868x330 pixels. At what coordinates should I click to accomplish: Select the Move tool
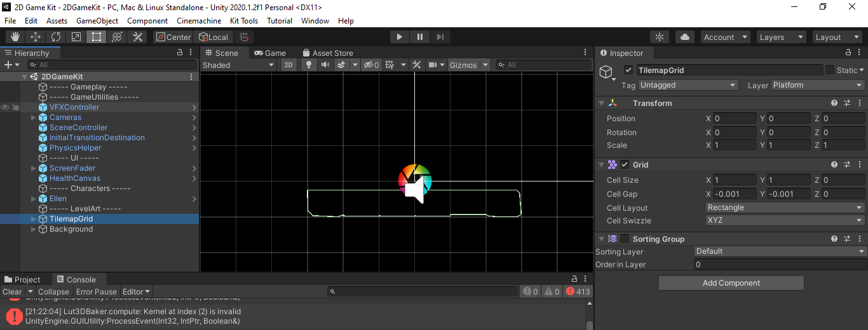pyautogui.click(x=36, y=37)
